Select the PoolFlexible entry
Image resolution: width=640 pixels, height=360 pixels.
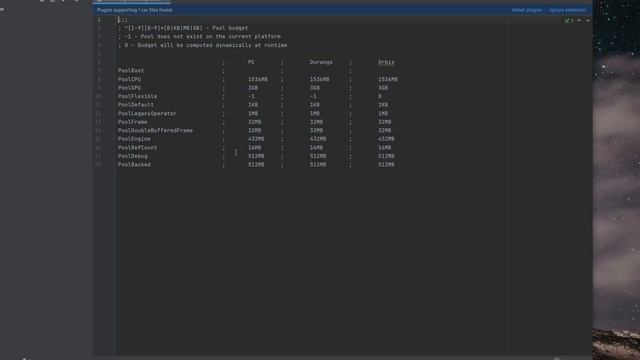click(138, 96)
